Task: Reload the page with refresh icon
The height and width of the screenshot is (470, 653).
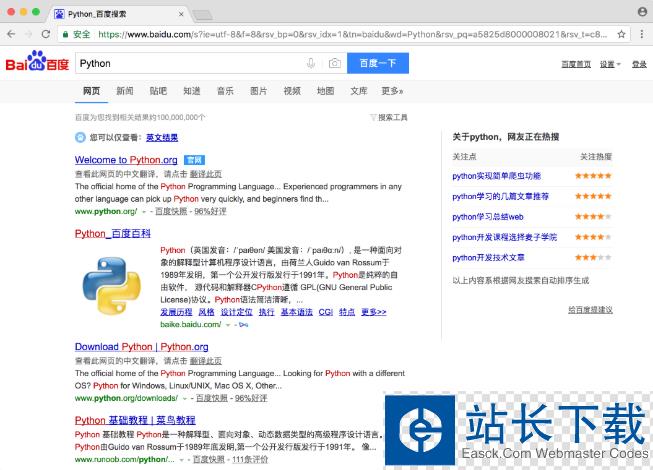Action: pyautogui.click(x=46, y=34)
